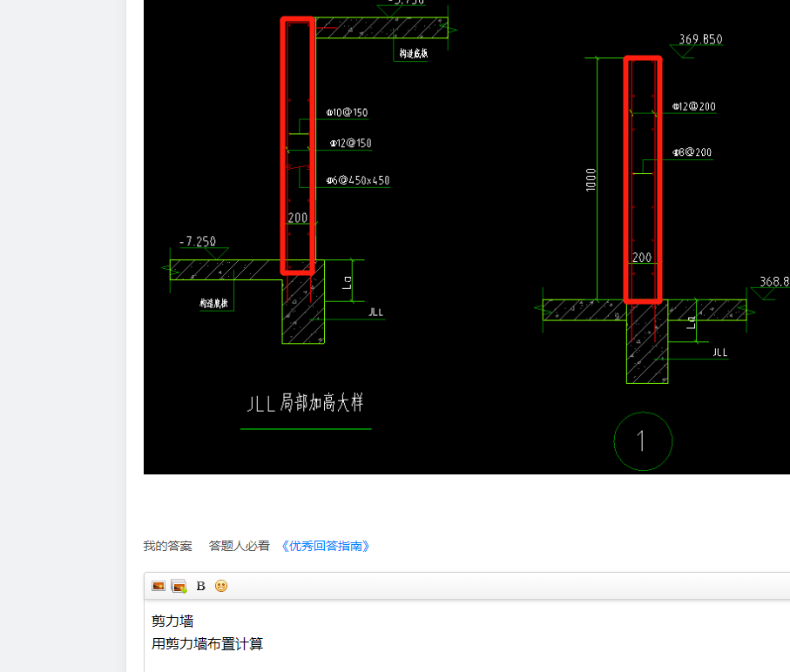This screenshot has width=790, height=672.
Task: Toggle bold formatting with the B button
Action: click(x=200, y=586)
